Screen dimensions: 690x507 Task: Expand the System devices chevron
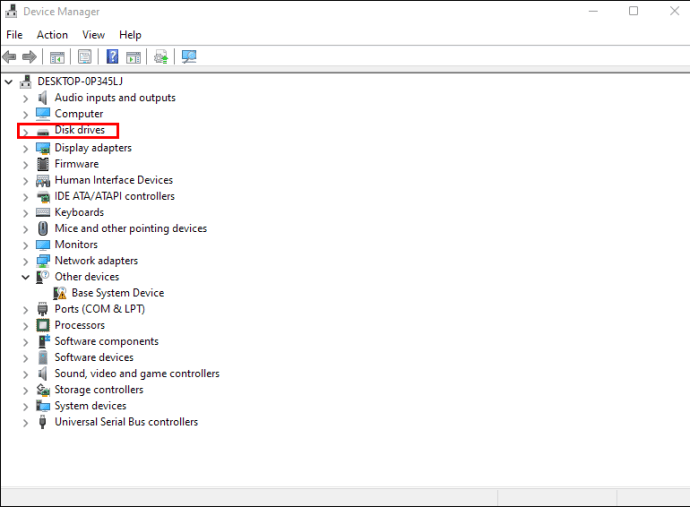click(26, 407)
